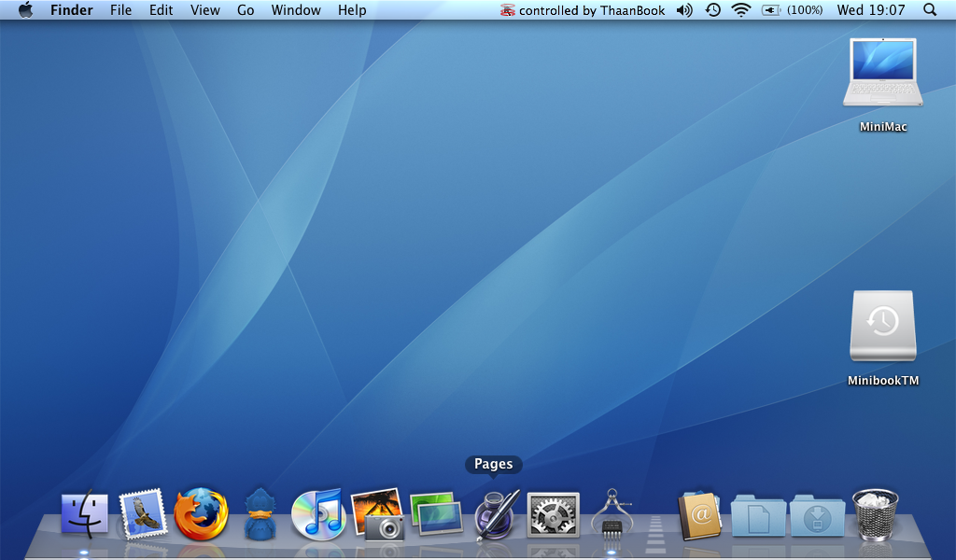
Task: Click the screen sharing controlled-by status icon
Action: pyautogui.click(x=507, y=9)
